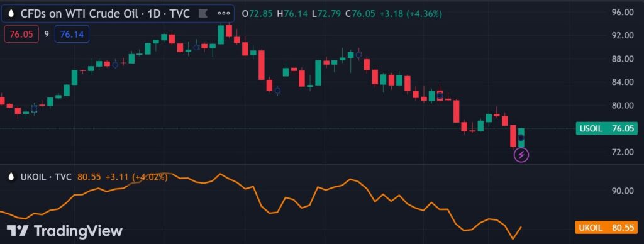Image resolution: width=644 pixels, height=244 pixels.
Task: Click the +3.18 (+4.36%) change text
Action: [411, 14]
